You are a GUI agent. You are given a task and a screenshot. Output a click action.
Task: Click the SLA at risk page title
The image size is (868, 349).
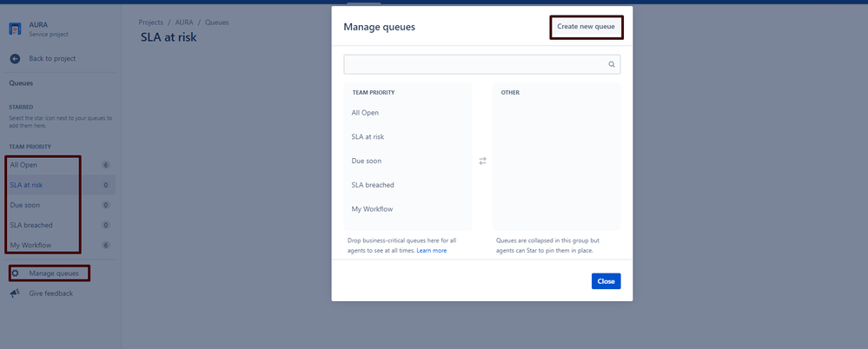(169, 37)
